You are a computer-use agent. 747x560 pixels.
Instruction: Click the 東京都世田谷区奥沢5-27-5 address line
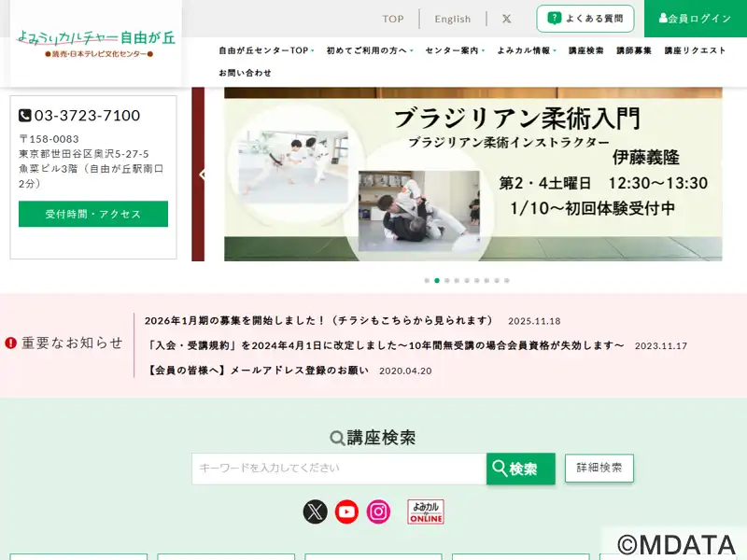tap(84, 154)
